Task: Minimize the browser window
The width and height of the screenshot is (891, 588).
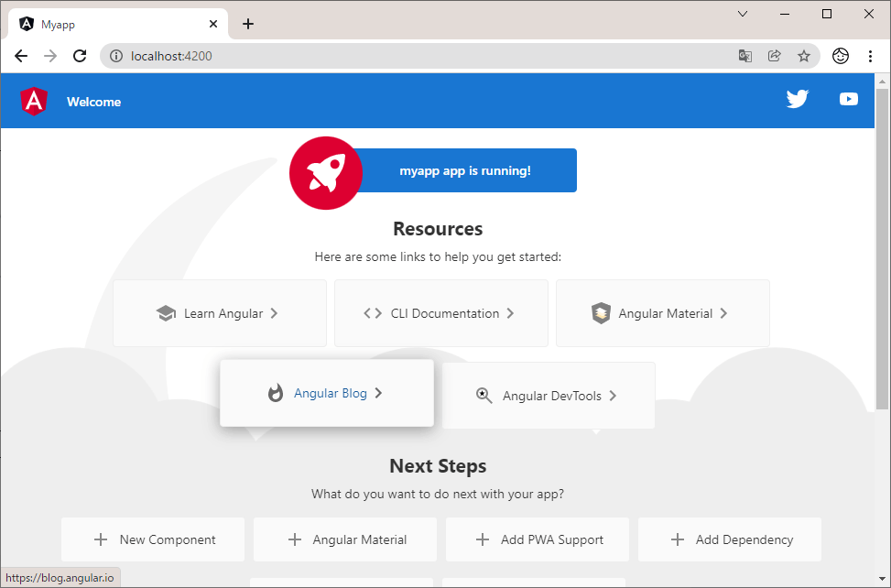Action: click(785, 14)
